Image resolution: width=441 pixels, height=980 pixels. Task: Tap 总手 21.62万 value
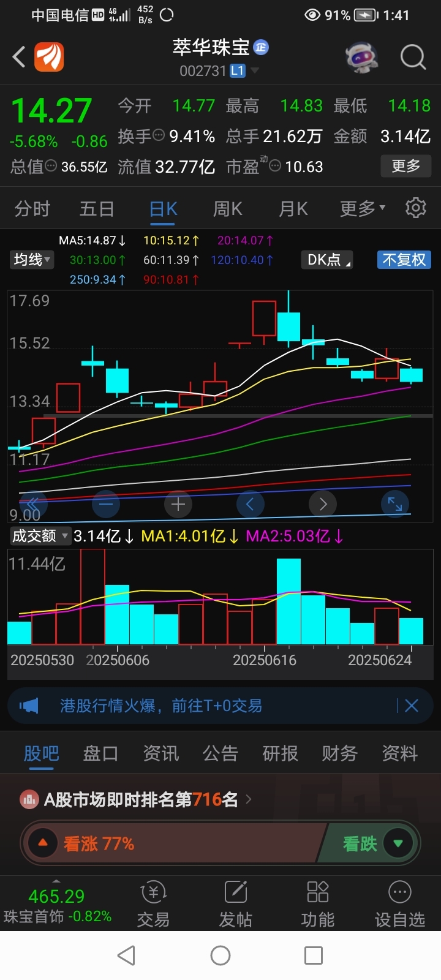[x=292, y=136]
